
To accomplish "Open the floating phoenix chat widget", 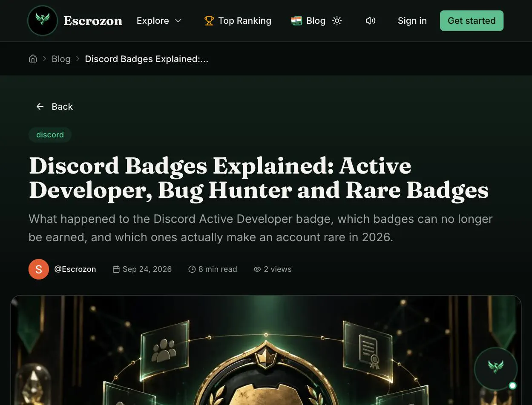I will pyautogui.click(x=496, y=369).
